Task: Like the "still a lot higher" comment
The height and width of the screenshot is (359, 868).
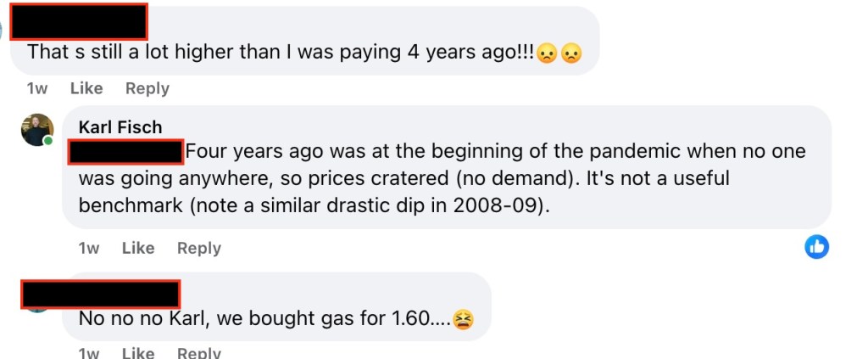Action: tap(86, 88)
